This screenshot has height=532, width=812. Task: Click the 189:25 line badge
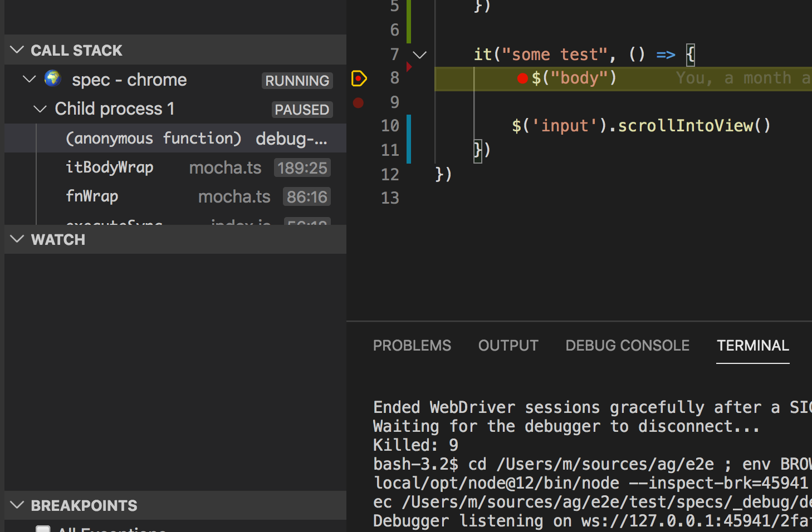302,168
